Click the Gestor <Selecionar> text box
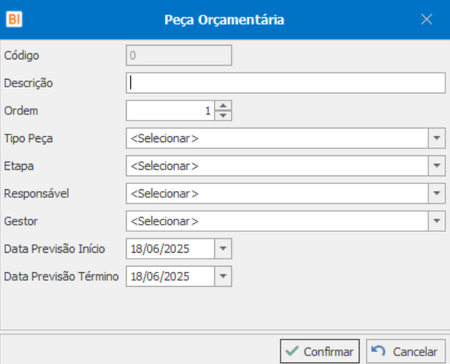Screen dimensions: 450x364 coord(277,221)
